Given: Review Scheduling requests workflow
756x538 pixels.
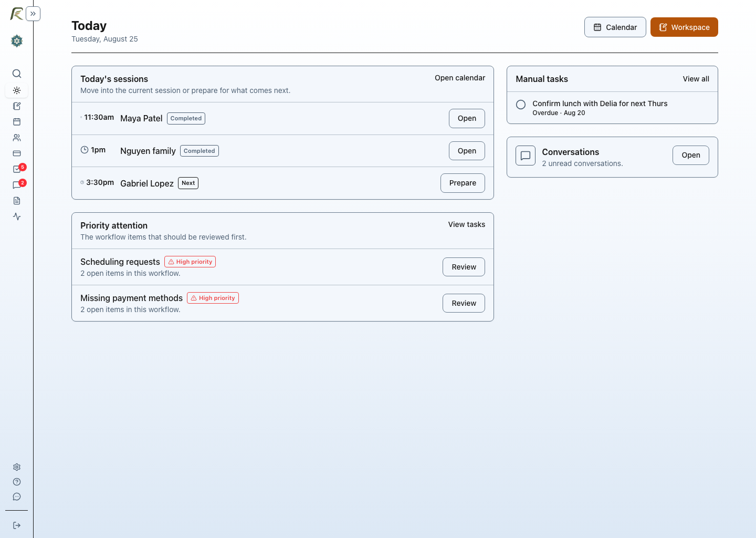Looking at the screenshot, I should pos(464,267).
